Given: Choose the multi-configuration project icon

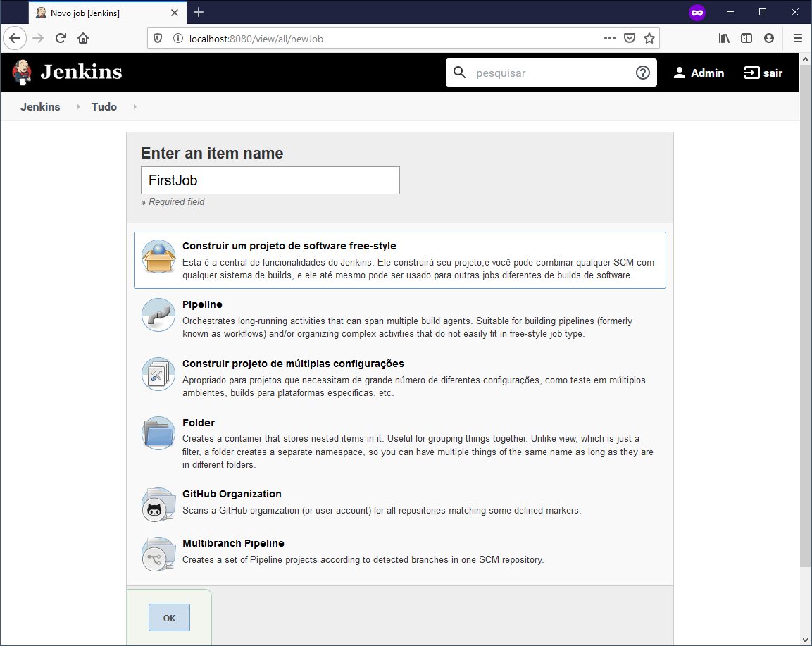Looking at the screenshot, I should click(x=158, y=374).
